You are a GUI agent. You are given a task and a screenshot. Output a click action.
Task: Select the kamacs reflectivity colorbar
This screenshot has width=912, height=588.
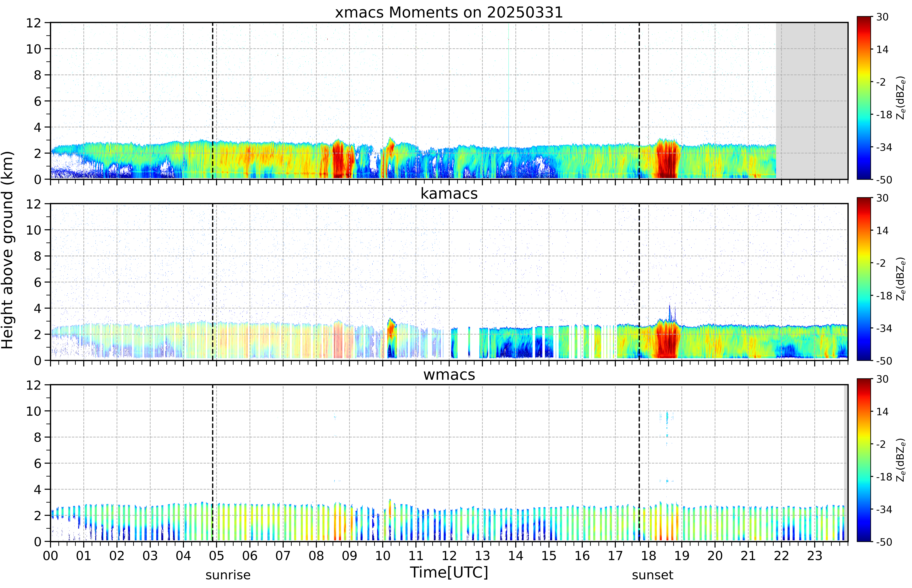pos(863,279)
